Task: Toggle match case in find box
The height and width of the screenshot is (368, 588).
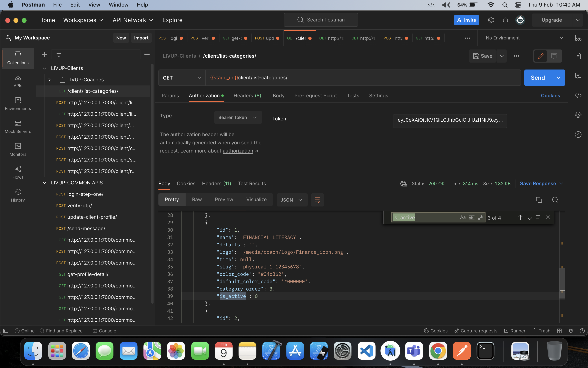Action: click(x=463, y=217)
